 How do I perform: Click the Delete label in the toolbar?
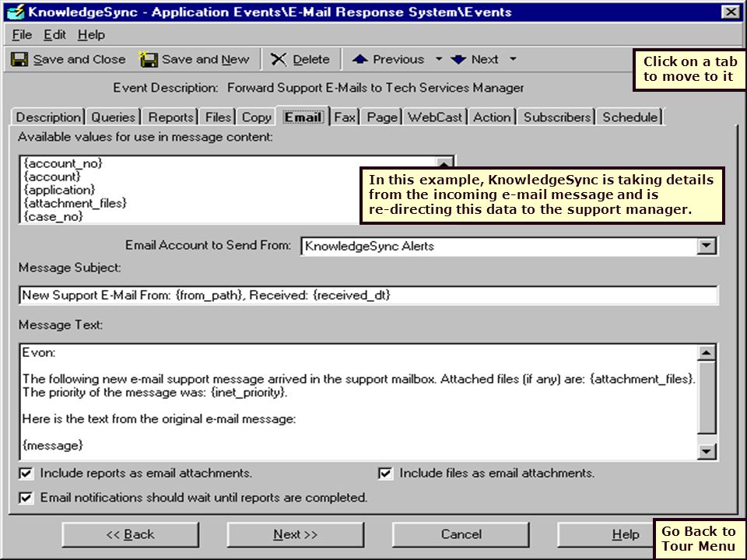pyautogui.click(x=311, y=60)
